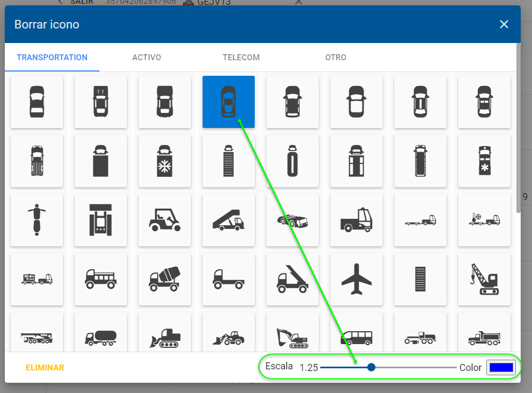Open the Telecom tab
The height and width of the screenshot is (393, 532).
[241, 58]
